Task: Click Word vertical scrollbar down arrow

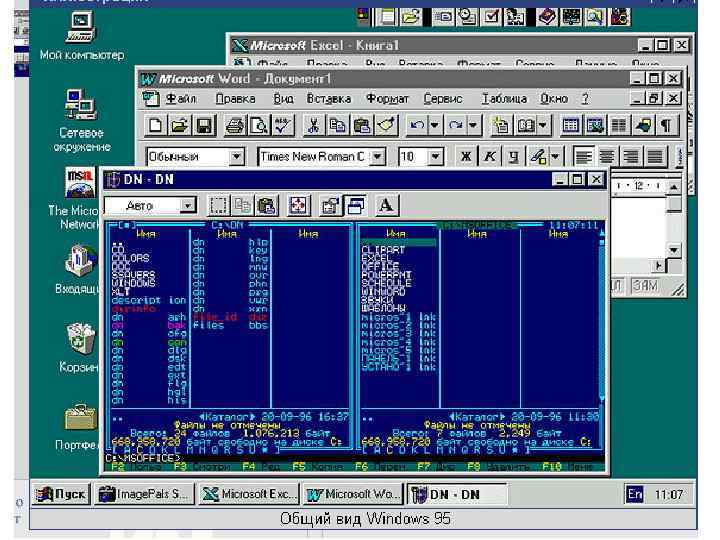Action: [674, 250]
